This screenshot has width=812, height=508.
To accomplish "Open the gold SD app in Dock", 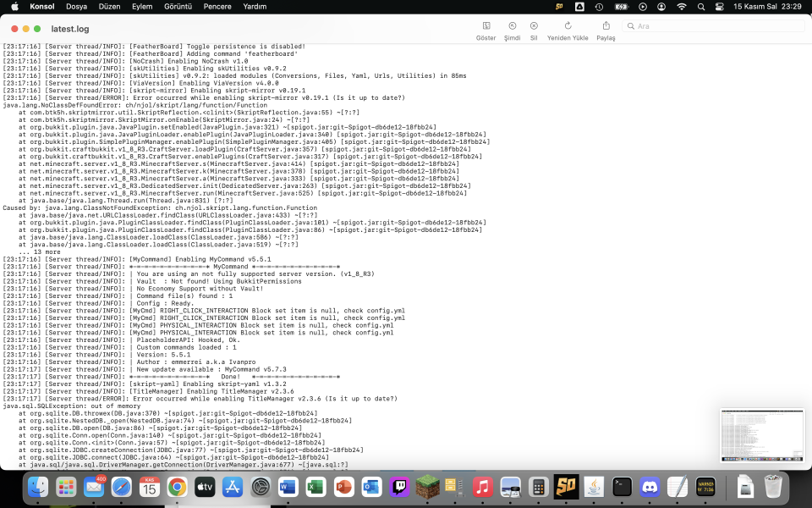I will pyautogui.click(x=566, y=488).
